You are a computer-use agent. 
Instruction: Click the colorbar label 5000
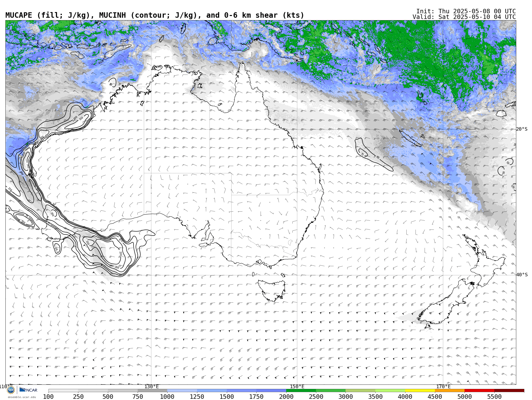[x=465, y=397]
